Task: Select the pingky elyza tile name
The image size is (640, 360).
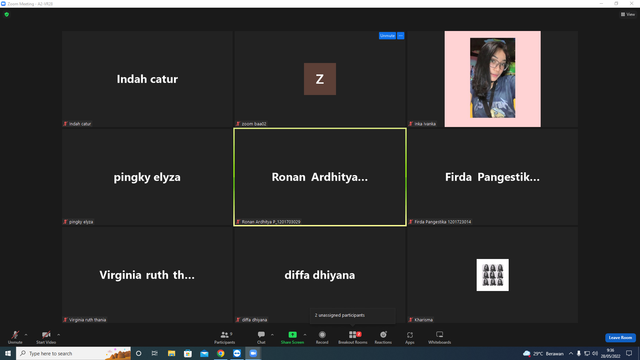Action: [147, 177]
